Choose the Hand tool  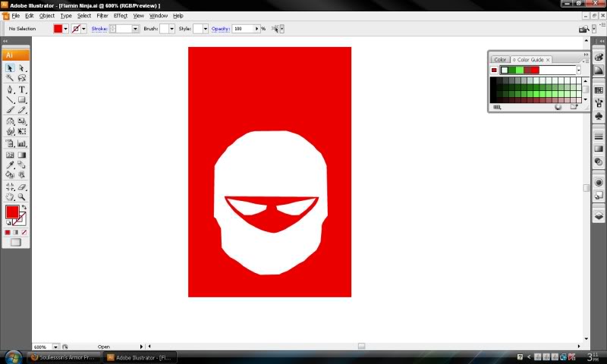click(10, 197)
